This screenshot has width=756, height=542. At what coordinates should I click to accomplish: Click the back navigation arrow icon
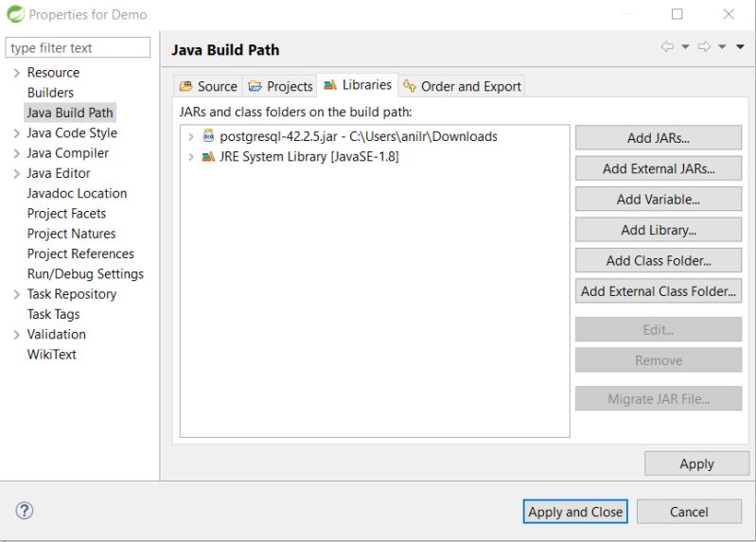[x=667, y=46]
